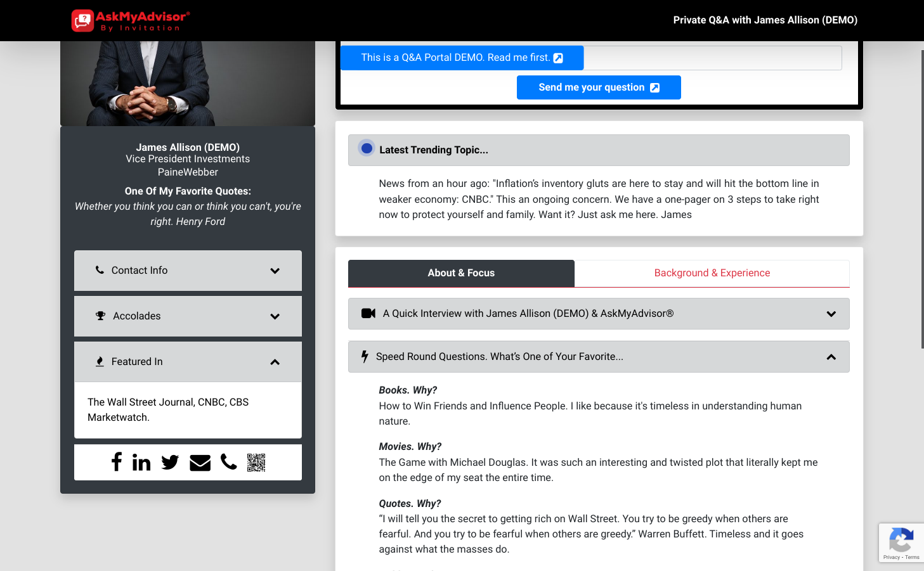
Task: Open the QR code icon
Action: click(x=256, y=463)
